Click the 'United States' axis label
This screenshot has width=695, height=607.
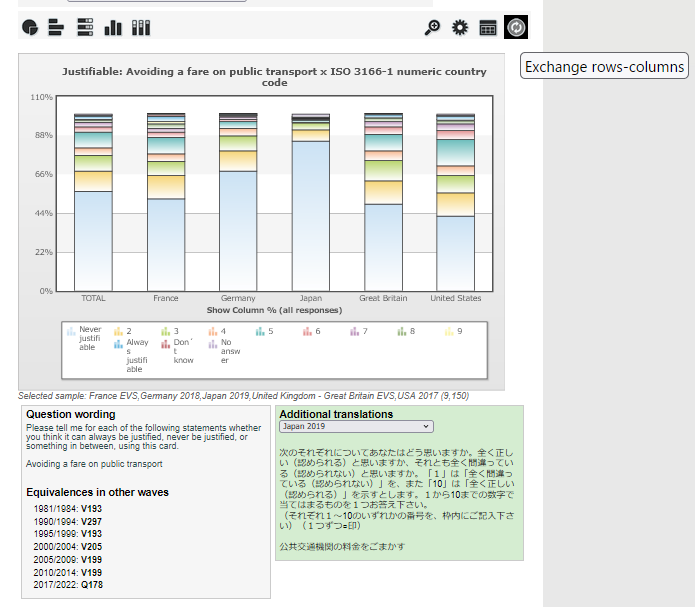(456, 298)
